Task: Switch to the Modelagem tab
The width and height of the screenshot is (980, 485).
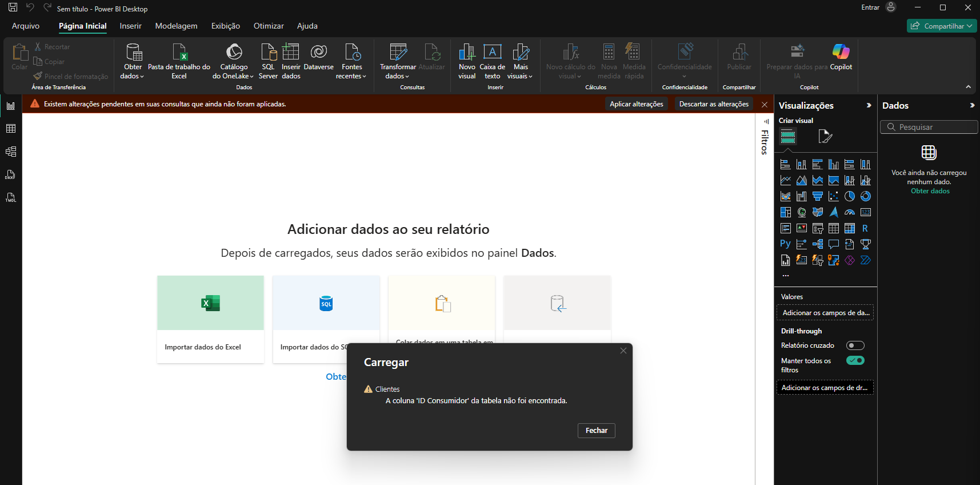Action: point(177,26)
